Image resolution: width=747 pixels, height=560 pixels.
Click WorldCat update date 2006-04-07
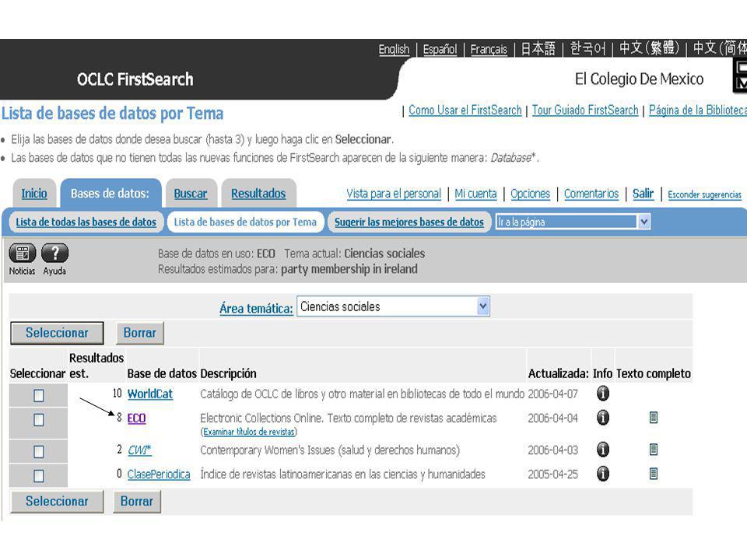point(552,394)
